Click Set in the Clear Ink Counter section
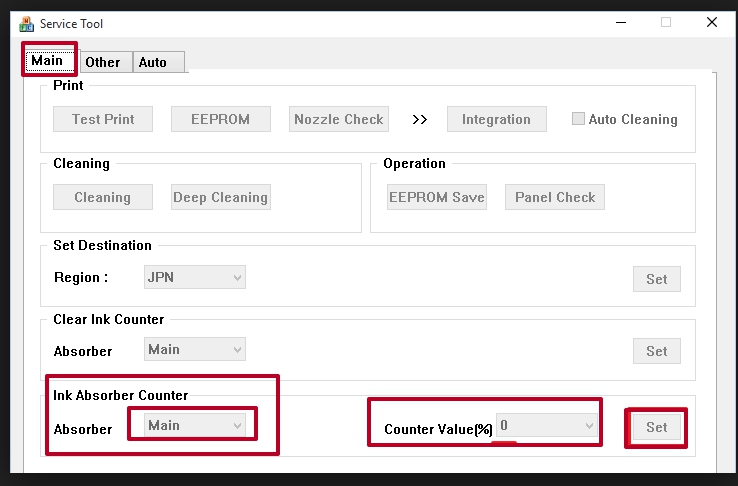The image size is (738, 486). (656, 351)
